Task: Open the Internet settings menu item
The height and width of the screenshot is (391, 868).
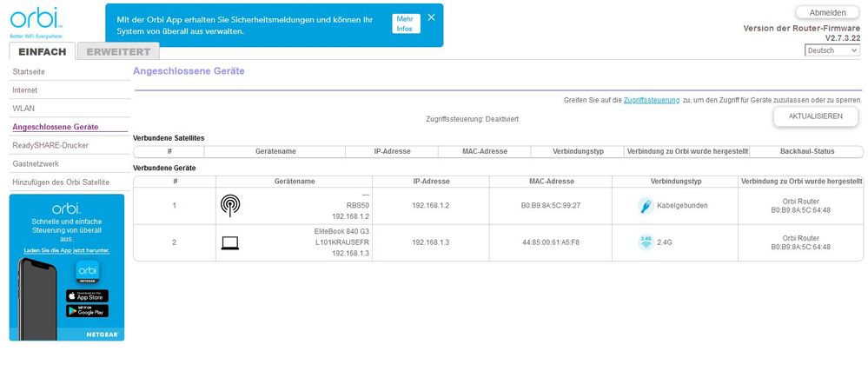Action: coord(25,90)
